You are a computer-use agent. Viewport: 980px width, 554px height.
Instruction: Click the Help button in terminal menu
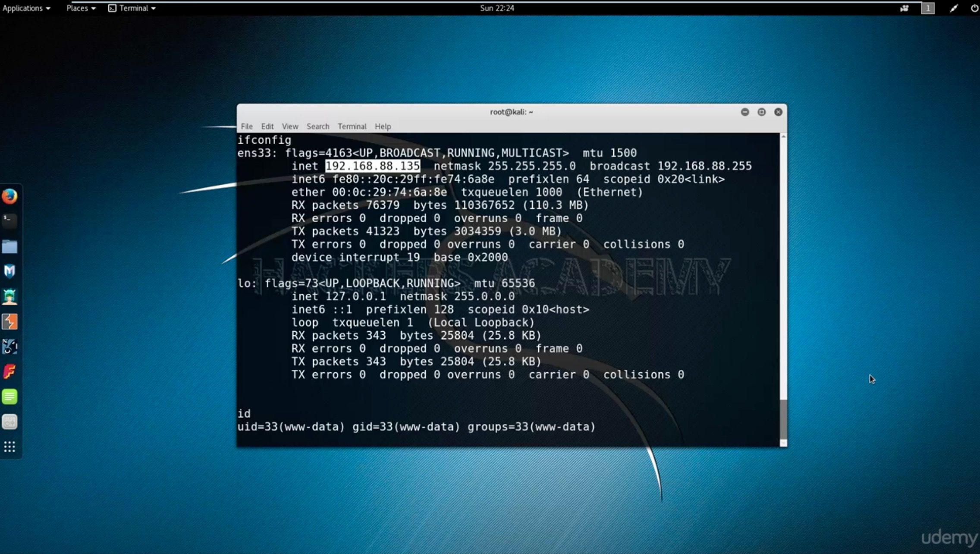[x=382, y=126]
